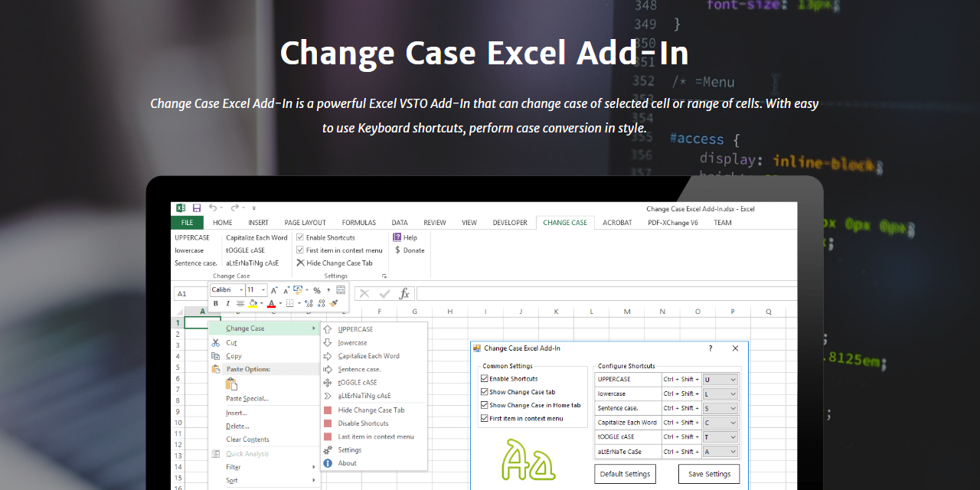The width and height of the screenshot is (980, 490).
Task: Open Settings from the Change Case submenu
Action: [x=350, y=449]
